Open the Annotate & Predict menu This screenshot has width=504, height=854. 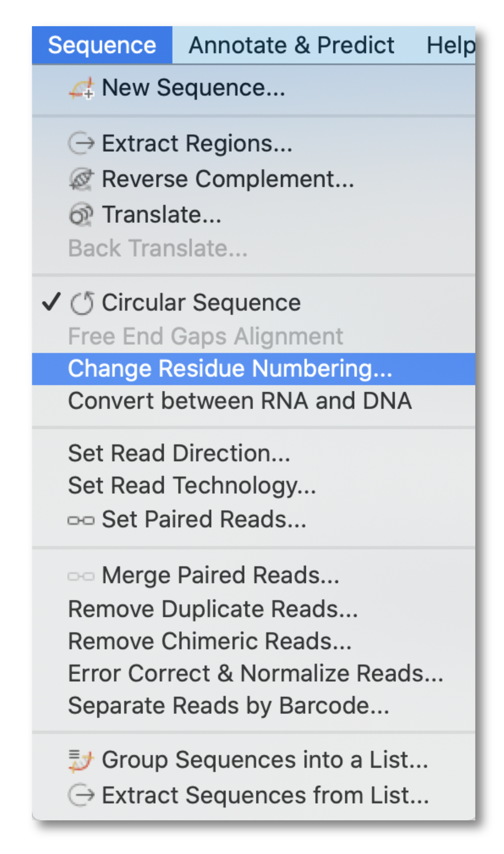tap(291, 45)
